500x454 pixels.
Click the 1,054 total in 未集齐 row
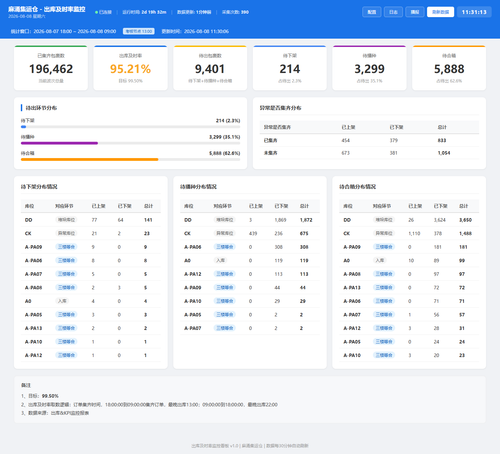coord(444,153)
